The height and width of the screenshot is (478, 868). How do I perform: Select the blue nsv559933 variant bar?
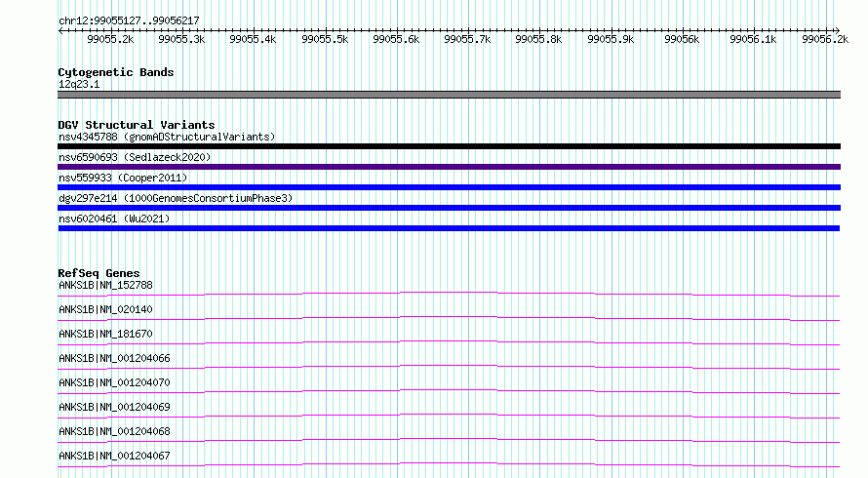tap(449, 187)
